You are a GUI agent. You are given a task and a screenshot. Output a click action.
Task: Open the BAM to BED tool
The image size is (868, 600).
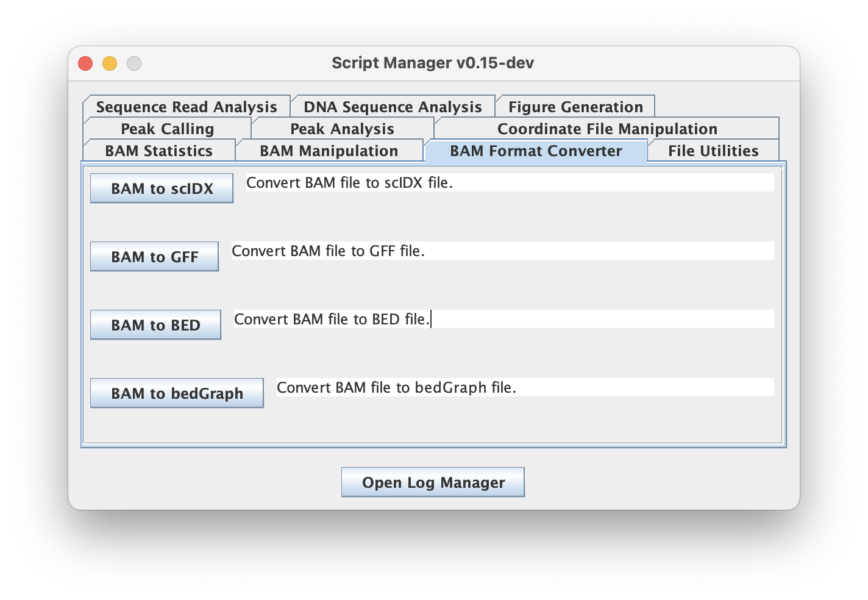(155, 325)
